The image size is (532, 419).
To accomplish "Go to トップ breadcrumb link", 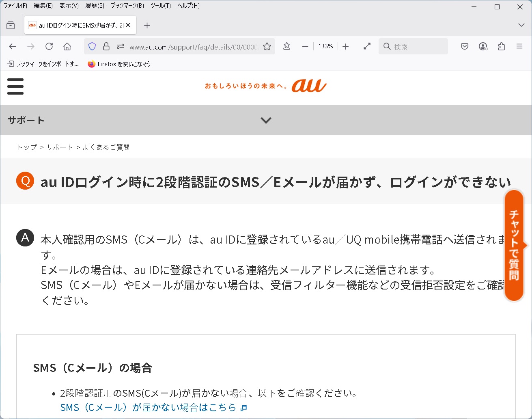I will pyautogui.click(x=27, y=147).
